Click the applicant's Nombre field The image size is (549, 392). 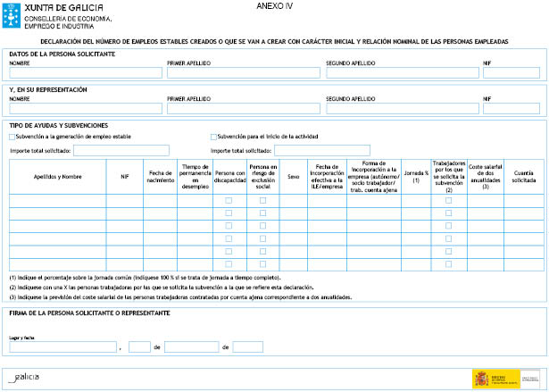[x=86, y=73]
